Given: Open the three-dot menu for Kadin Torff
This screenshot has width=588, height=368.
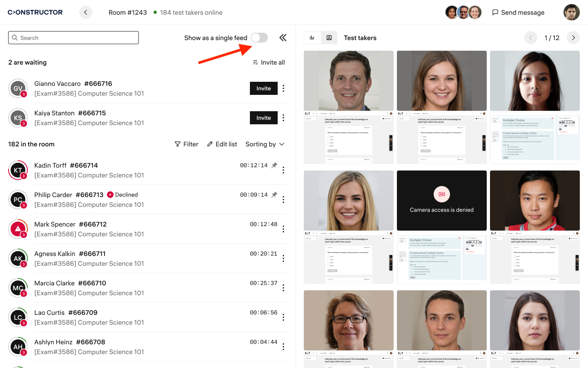Looking at the screenshot, I should coord(283,170).
